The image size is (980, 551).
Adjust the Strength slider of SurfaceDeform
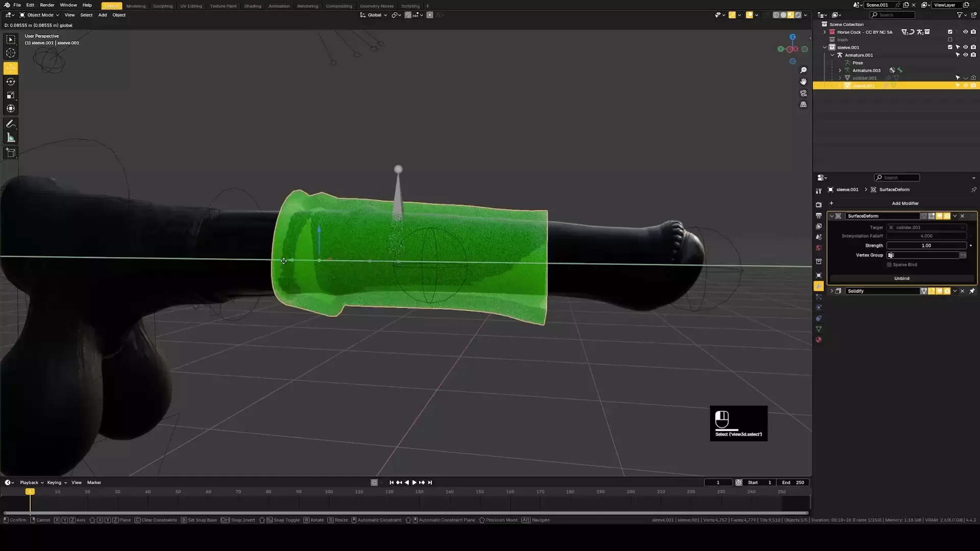[926, 246]
